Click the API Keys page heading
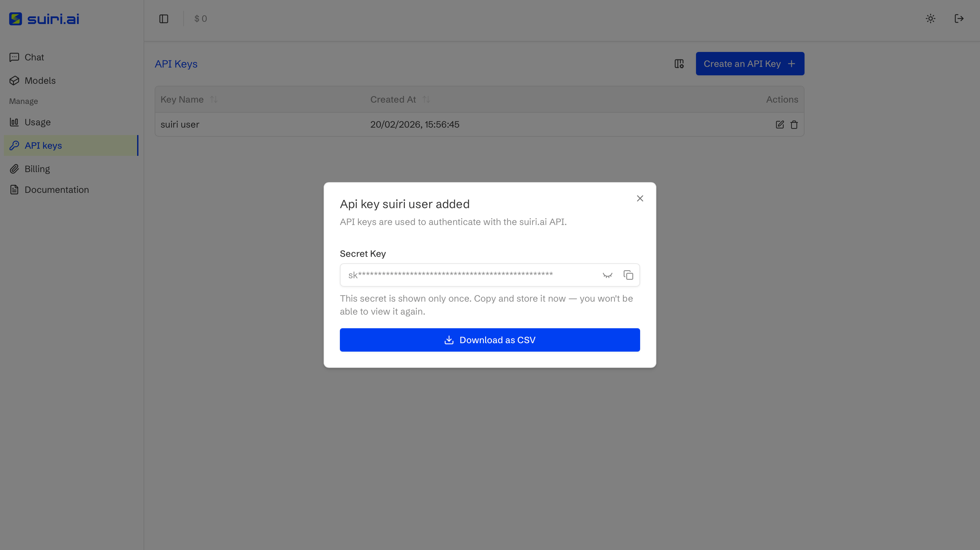980x550 pixels. coord(176,64)
